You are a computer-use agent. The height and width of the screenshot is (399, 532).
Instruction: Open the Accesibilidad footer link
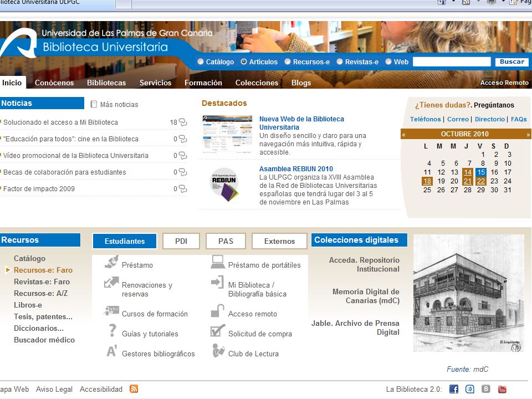click(101, 389)
